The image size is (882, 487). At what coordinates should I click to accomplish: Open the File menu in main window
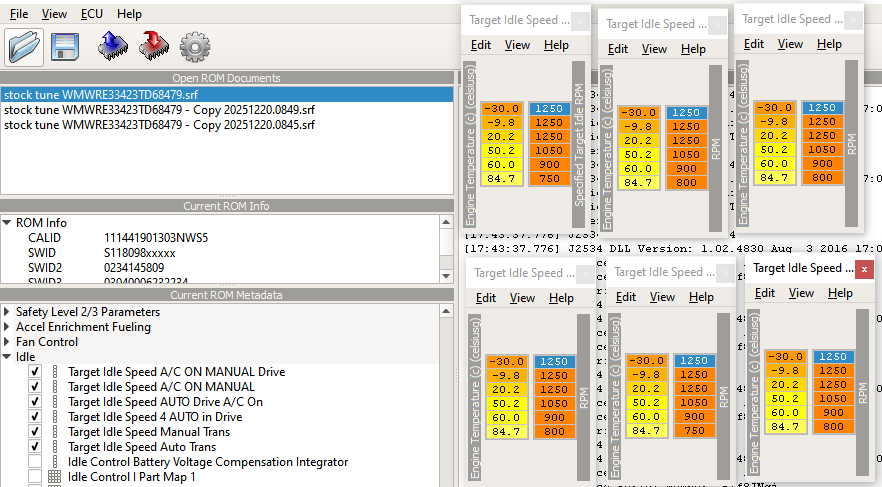pos(19,14)
